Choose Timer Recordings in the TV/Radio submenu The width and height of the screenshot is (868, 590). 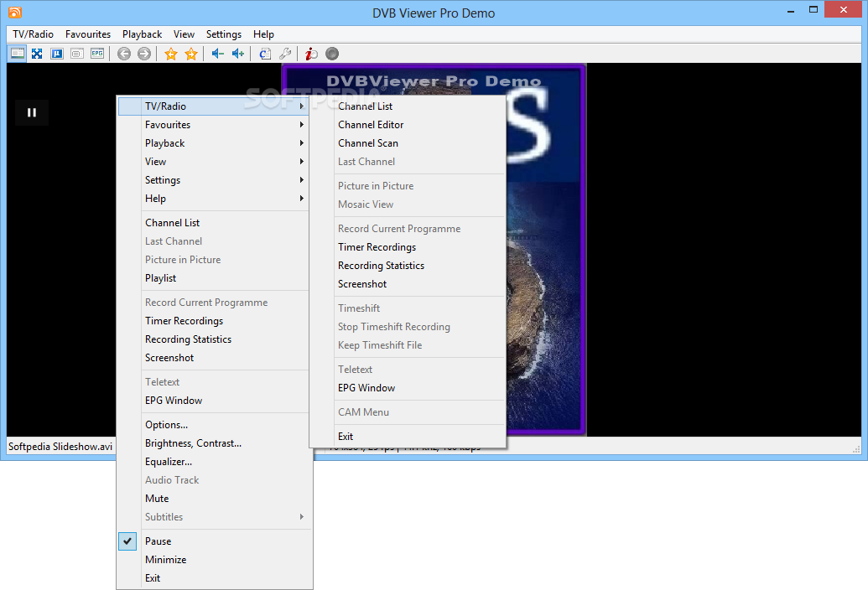[x=408, y=247]
